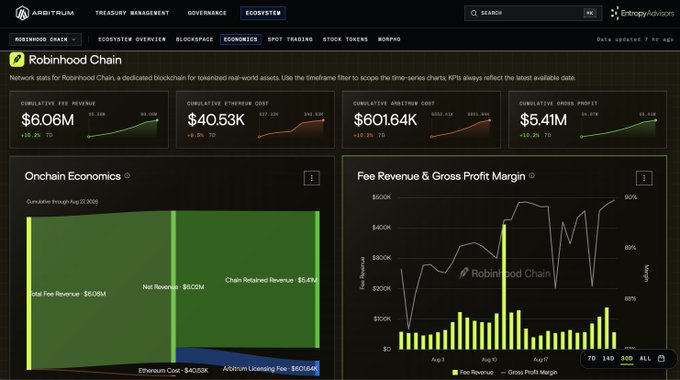Open the calendar date picker
This screenshot has height=380, width=680.
[x=661, y=358]
